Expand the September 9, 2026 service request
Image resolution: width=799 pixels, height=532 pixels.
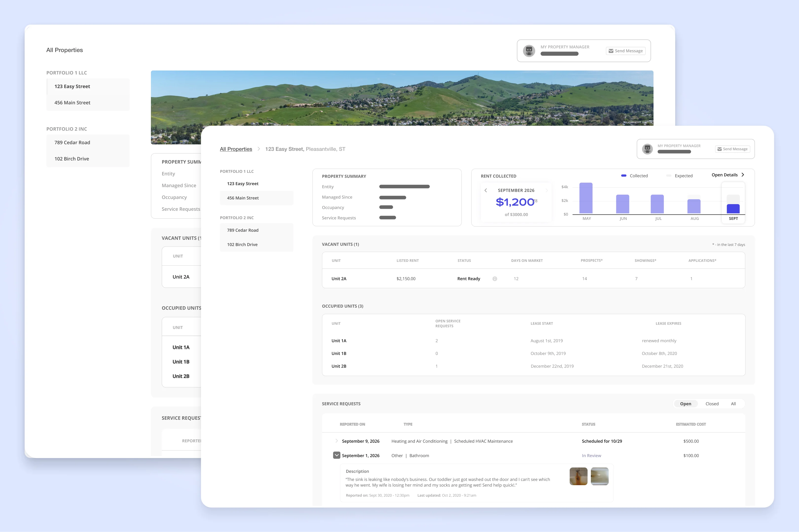[336, 441]
